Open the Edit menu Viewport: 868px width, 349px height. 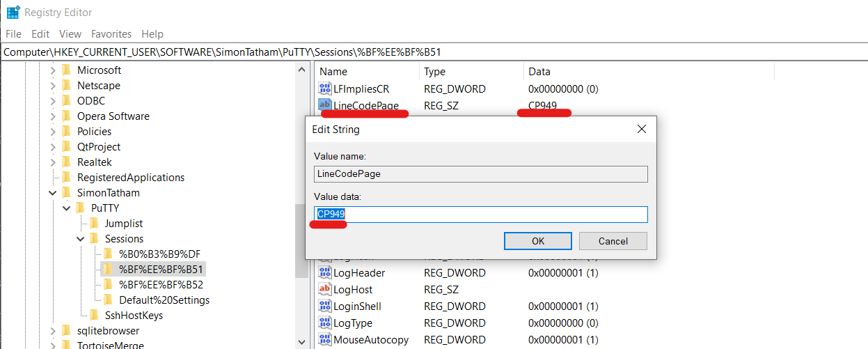(40, 33)
